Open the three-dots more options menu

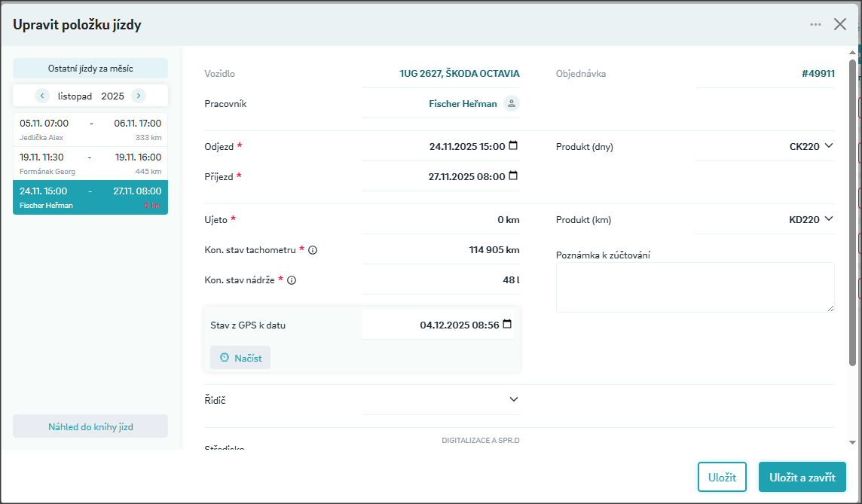click(x=815, y=24)
